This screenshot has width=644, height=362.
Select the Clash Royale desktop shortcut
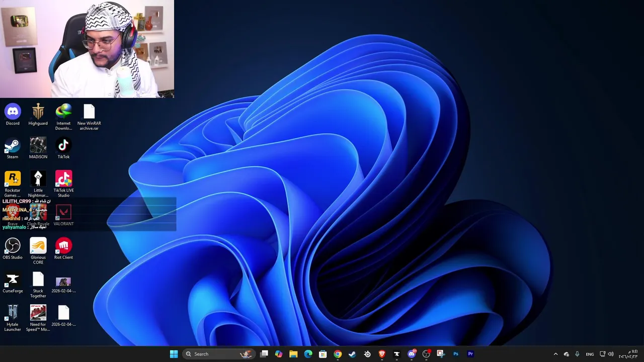[38, 216]
